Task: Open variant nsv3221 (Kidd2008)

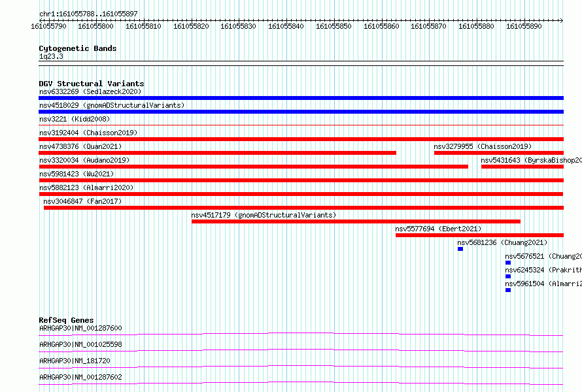Action: click(75, 119)
